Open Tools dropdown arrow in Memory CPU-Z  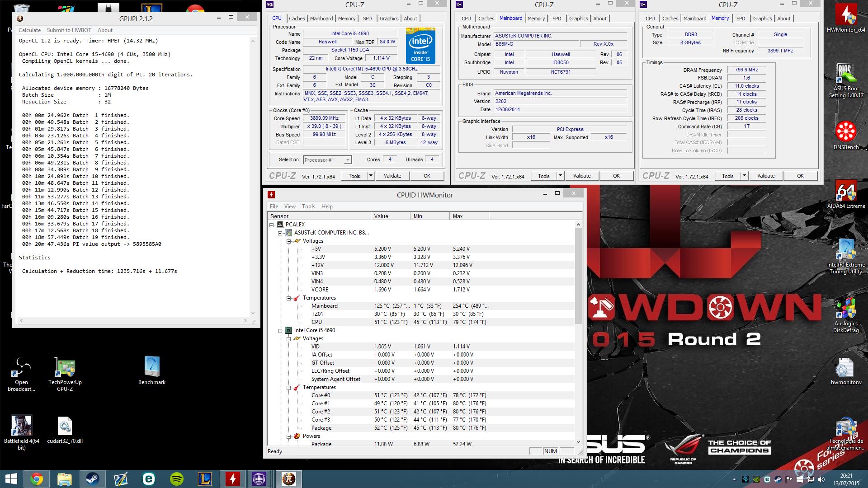click(744, 176)
